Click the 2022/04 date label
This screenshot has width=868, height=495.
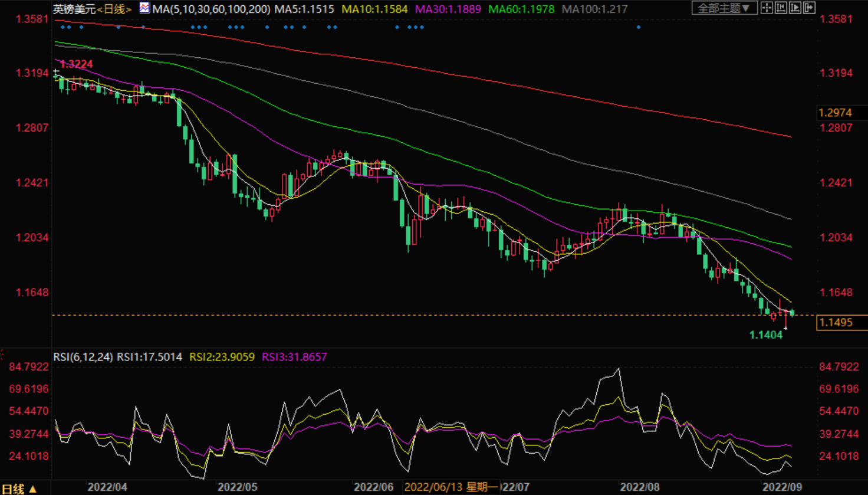click(107, 487)
